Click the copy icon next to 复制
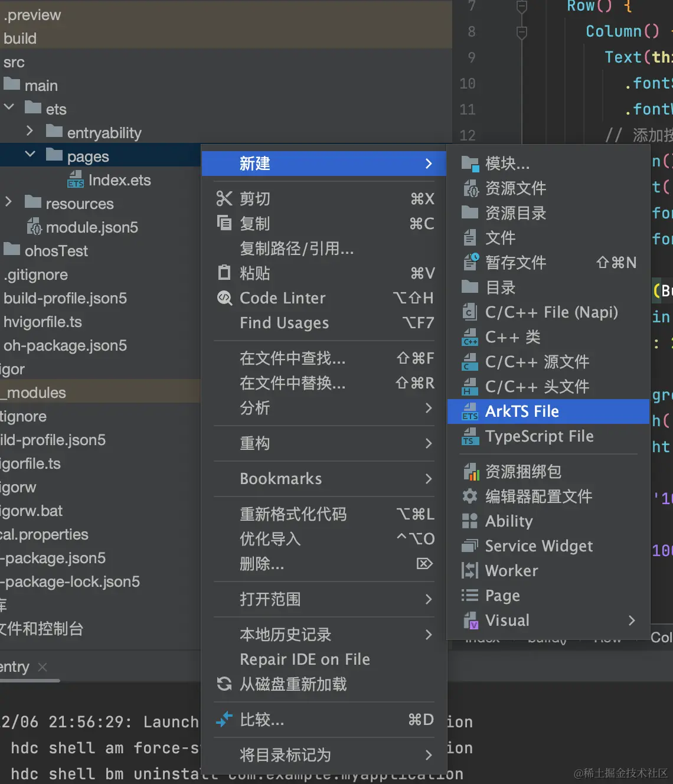The width and height of the screenshot is (673, 784). coord(224,223)
